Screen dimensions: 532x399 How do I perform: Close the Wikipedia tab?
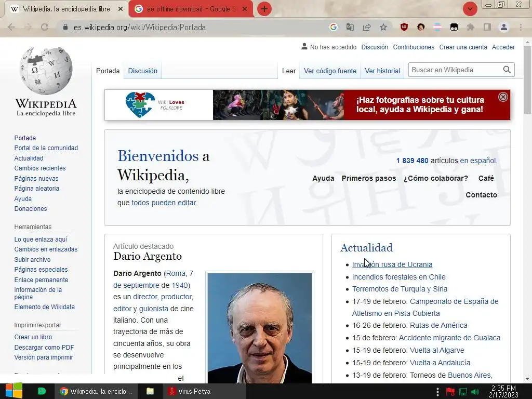(x=120, y=9)
